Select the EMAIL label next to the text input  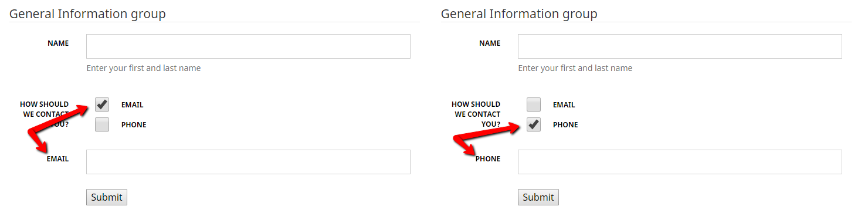coord(57,159)
